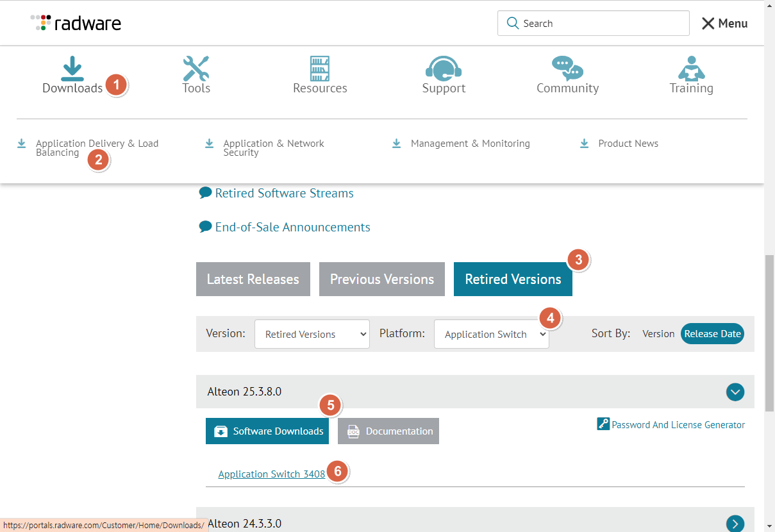Image resolution: width=775 pixels, height=532 pixels.
Task: Sort by Version
Action: pyautogui.click(x=658, y=333)
